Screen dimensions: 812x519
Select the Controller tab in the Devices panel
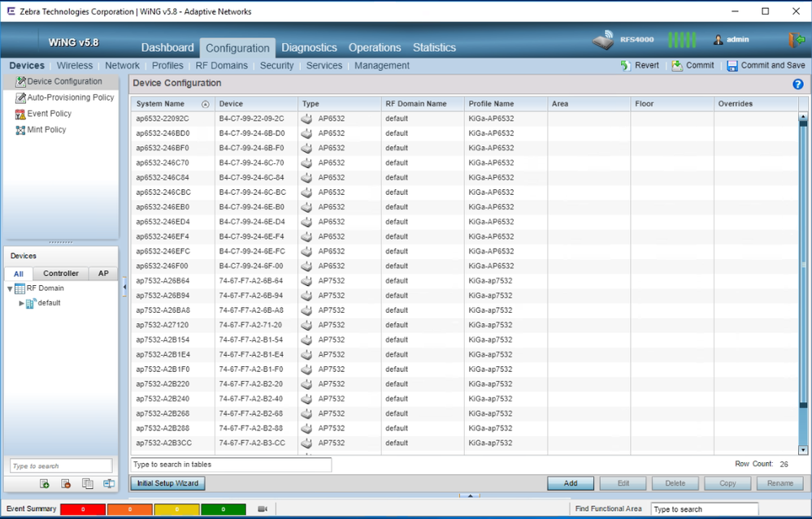pos(61,274)
